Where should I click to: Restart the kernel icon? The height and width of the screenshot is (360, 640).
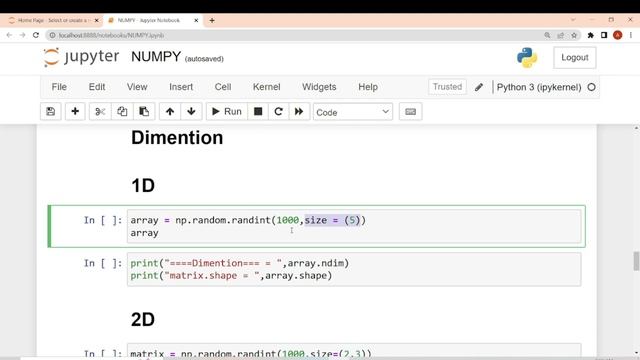pos(278,111)
